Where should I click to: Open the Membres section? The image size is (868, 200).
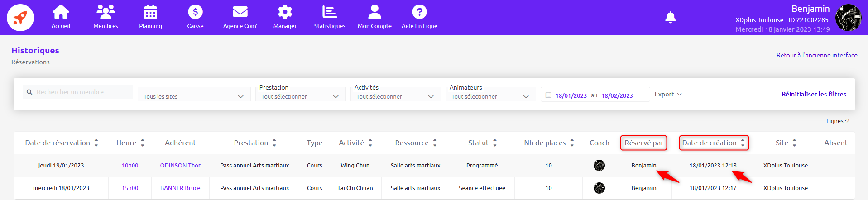pos(106,17)
